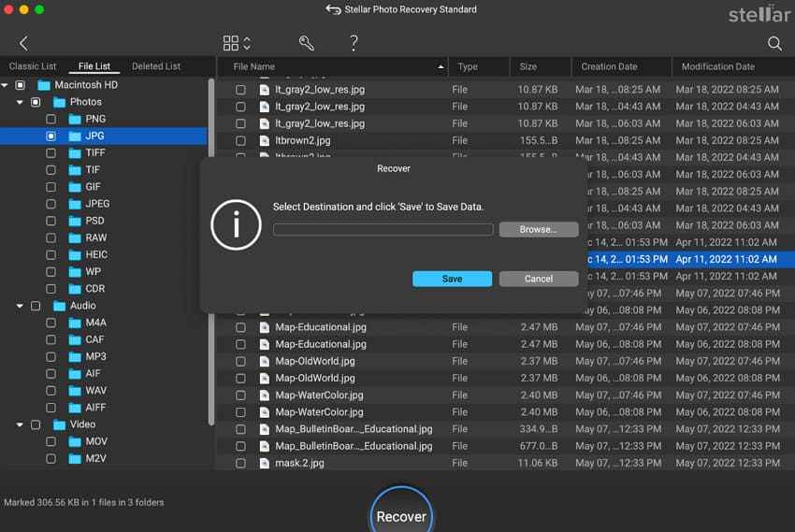Screen dimensions: 795x532
Task: Click the search magnifier icon
Action: tap(774, 44)
